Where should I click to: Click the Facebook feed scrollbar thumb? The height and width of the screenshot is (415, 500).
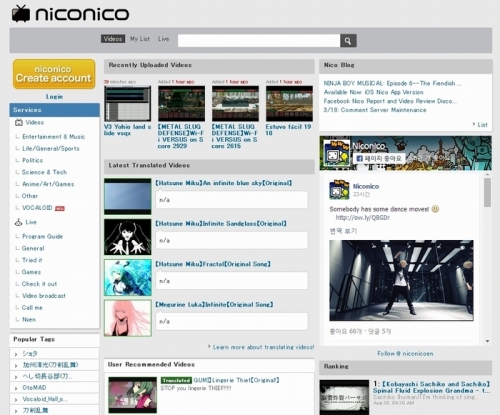487,192
